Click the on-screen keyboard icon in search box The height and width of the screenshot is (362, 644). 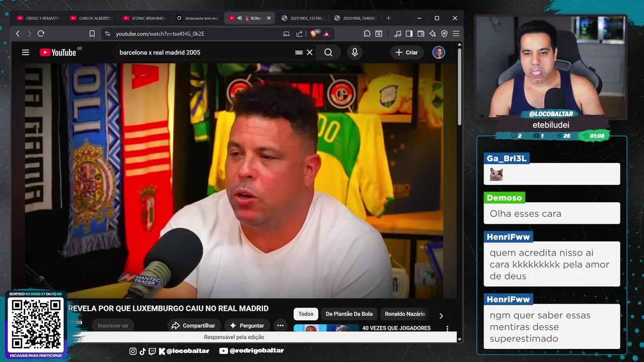point(299,52)
